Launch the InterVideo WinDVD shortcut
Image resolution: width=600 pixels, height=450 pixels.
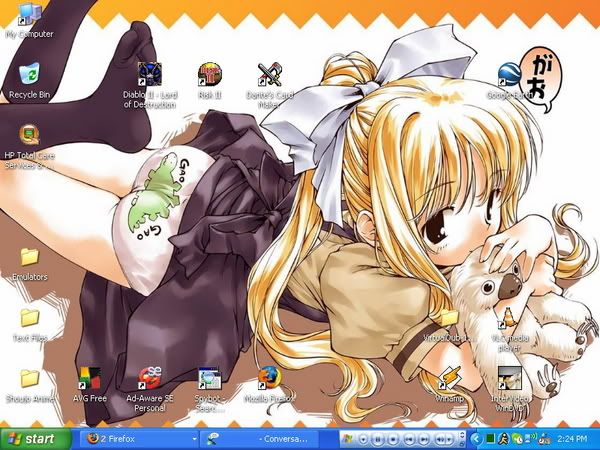509,390
